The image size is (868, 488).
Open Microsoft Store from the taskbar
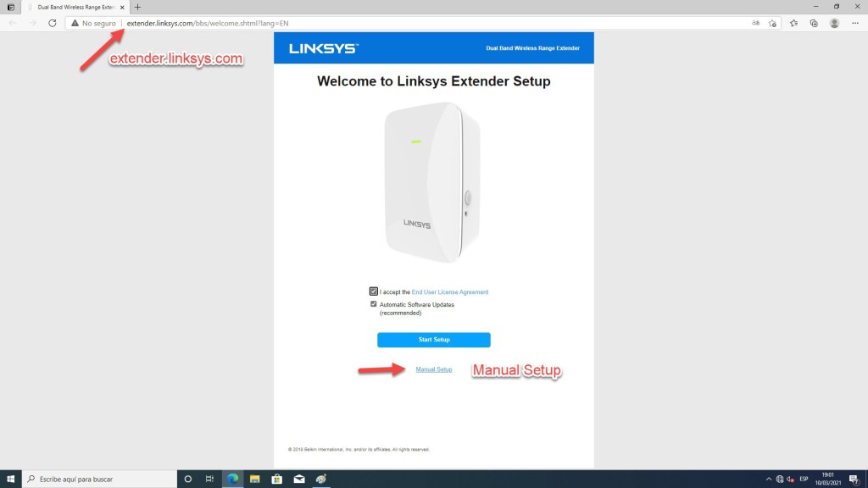point(277,480)
